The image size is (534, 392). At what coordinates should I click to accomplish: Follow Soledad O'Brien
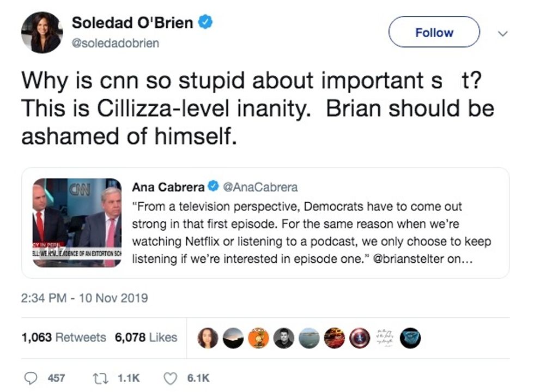click(434, 32)
